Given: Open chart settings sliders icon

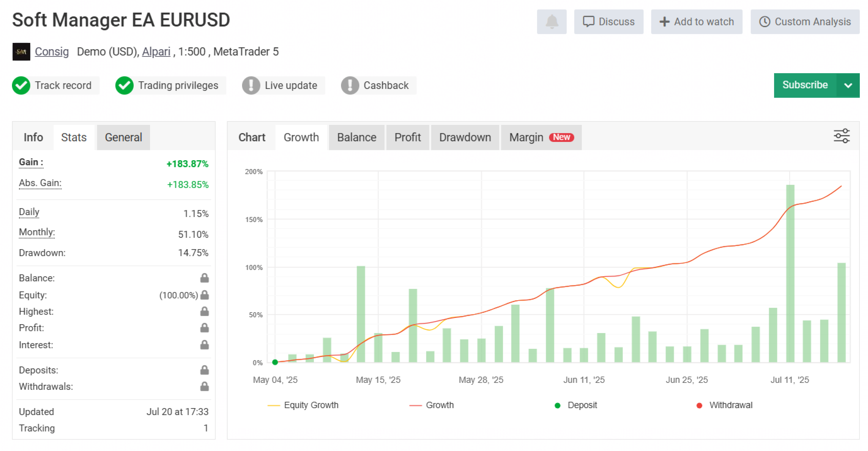Looking at the screenshot, I should click(842, 136).
